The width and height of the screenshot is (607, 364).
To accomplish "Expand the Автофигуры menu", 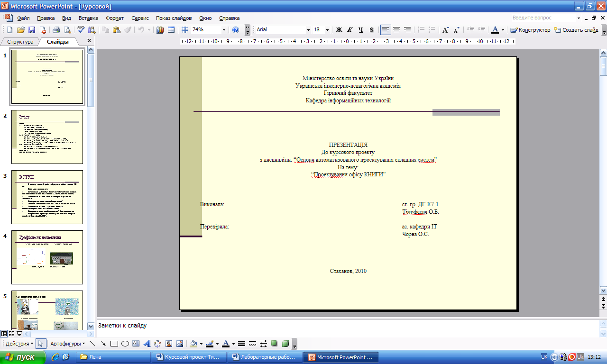I will pyautogui.click(x=68, y=344).
